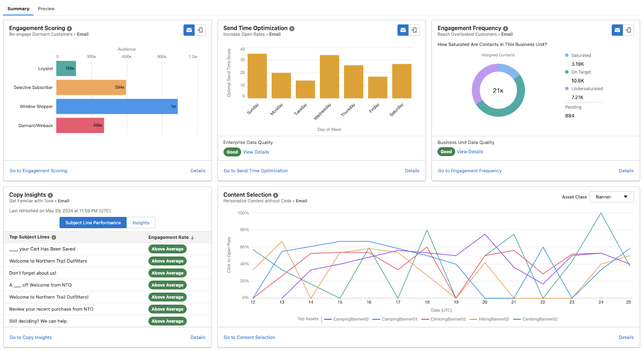Image resolution: width=644 pixels, height=351 pixels.
Task: Toggle ClimbingBanner03 legend entry
Action: tap(444, 319)
